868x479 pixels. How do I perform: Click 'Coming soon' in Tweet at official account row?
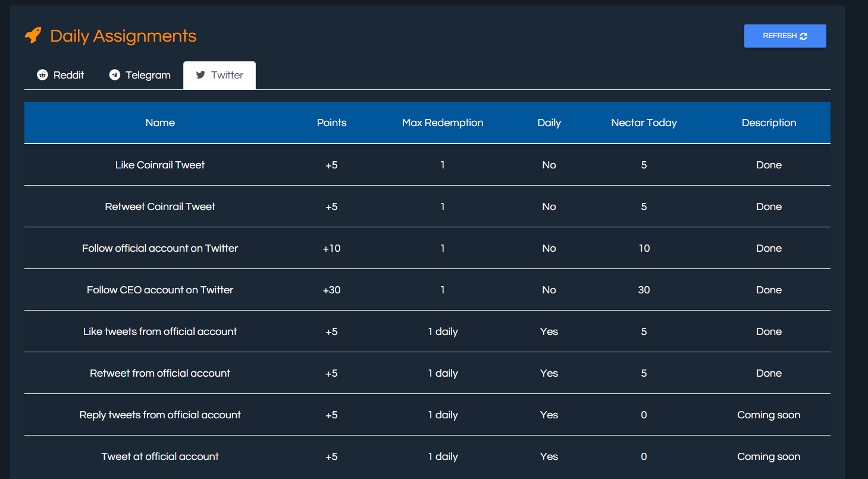[769, 456]
